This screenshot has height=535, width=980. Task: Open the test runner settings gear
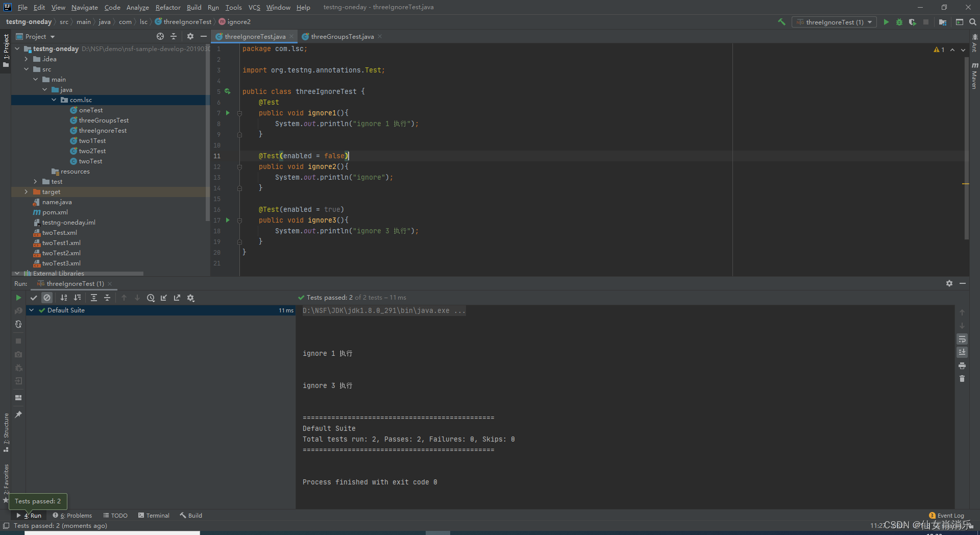coord(191,298)
